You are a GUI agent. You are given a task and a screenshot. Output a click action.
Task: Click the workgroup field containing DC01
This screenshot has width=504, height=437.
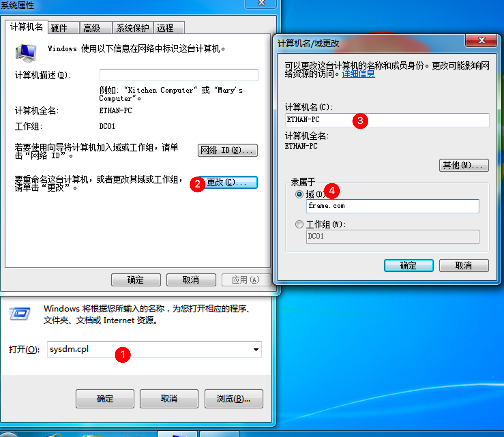point(392,237)
